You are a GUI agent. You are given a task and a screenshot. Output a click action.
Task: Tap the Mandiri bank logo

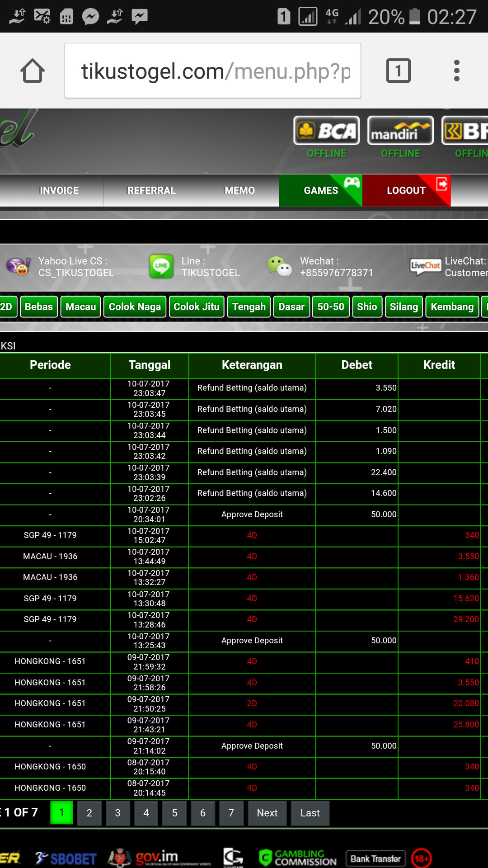coord(400,131)
